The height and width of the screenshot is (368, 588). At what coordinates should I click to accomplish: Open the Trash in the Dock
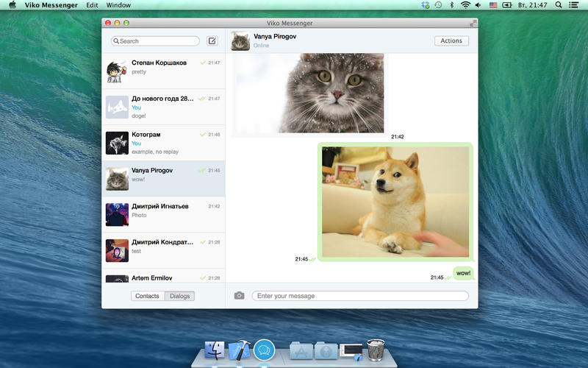pos(376,350)
